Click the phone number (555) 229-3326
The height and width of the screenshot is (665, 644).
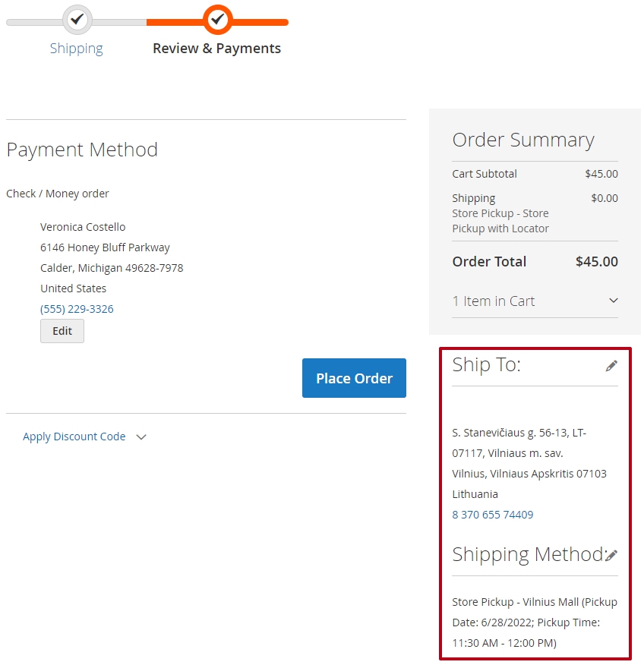77,309
